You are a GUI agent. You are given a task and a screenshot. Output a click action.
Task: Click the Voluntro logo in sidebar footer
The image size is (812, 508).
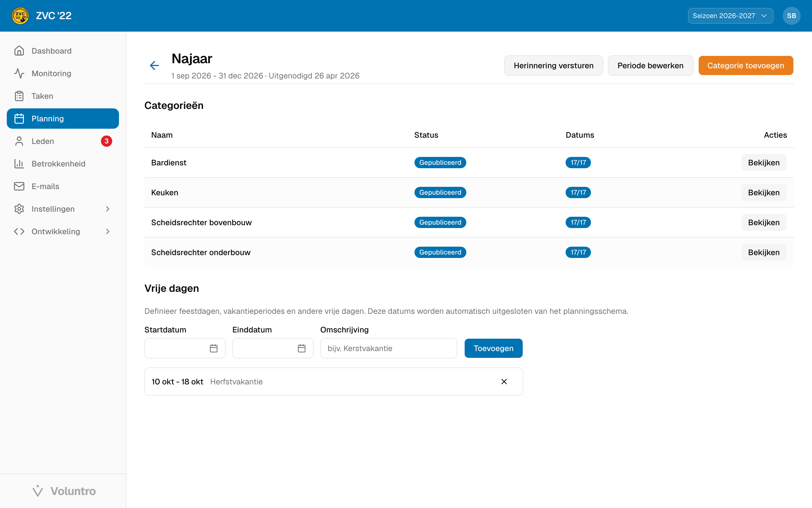pyautogui.click(x=64, y=491)
